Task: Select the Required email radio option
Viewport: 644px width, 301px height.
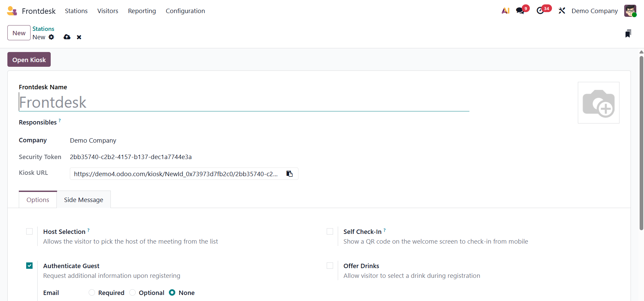Action: 92,293
